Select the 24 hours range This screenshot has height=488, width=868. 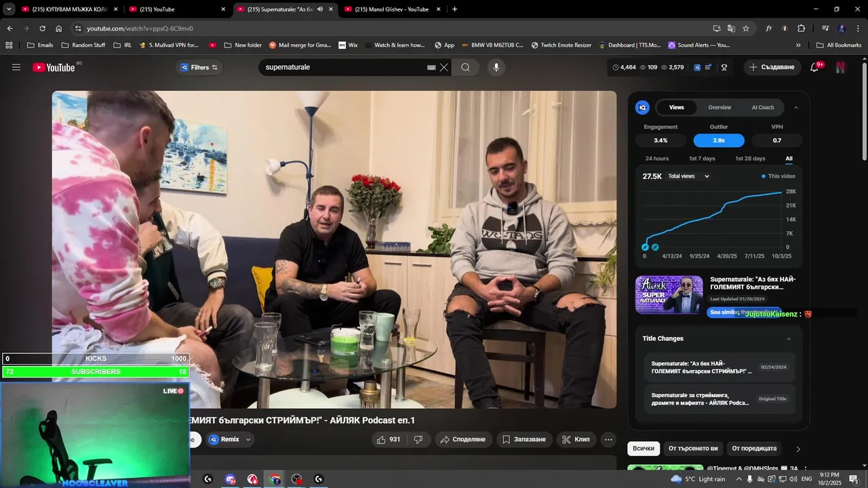pyautogui.click(x=657, y=159)
